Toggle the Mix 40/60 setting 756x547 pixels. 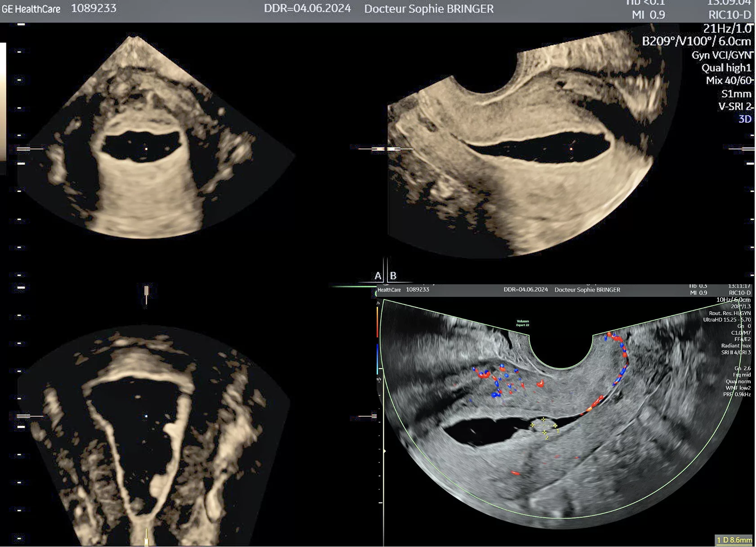[729, 81]
